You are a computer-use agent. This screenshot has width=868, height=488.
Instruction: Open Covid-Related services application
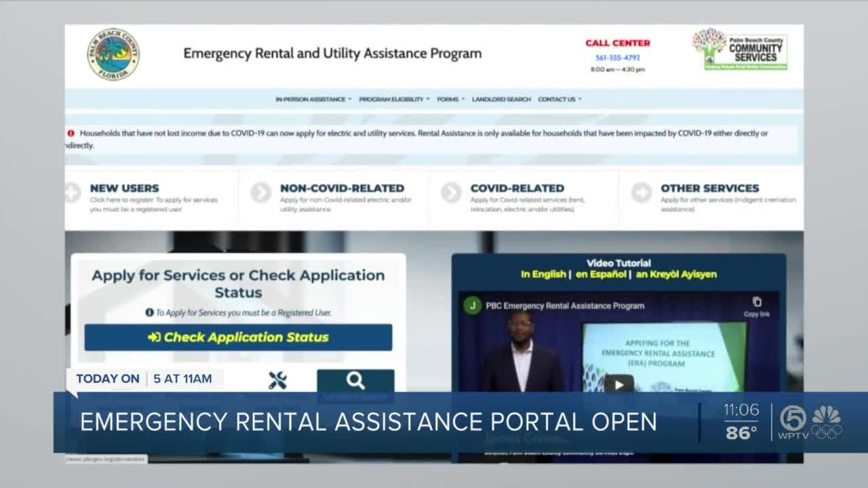click(517, 188)
